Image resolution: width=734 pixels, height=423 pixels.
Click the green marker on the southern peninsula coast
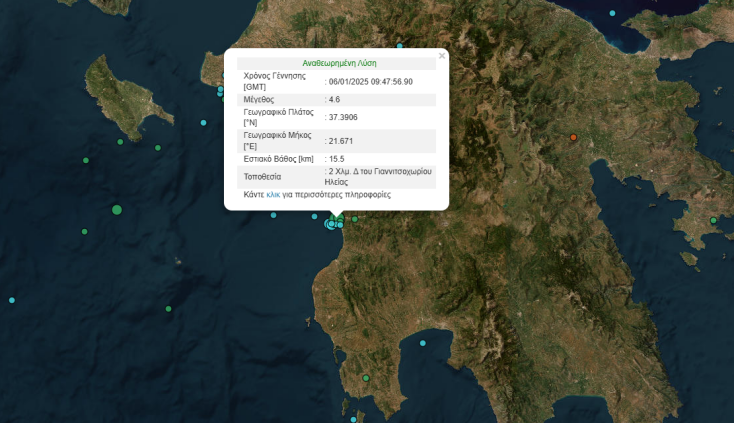tap(366, 377)
